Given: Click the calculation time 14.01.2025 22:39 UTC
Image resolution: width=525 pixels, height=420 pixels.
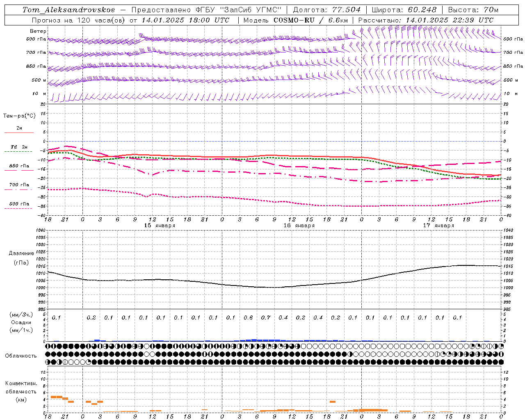Looking at the screenshot, I should pos(450,20).
